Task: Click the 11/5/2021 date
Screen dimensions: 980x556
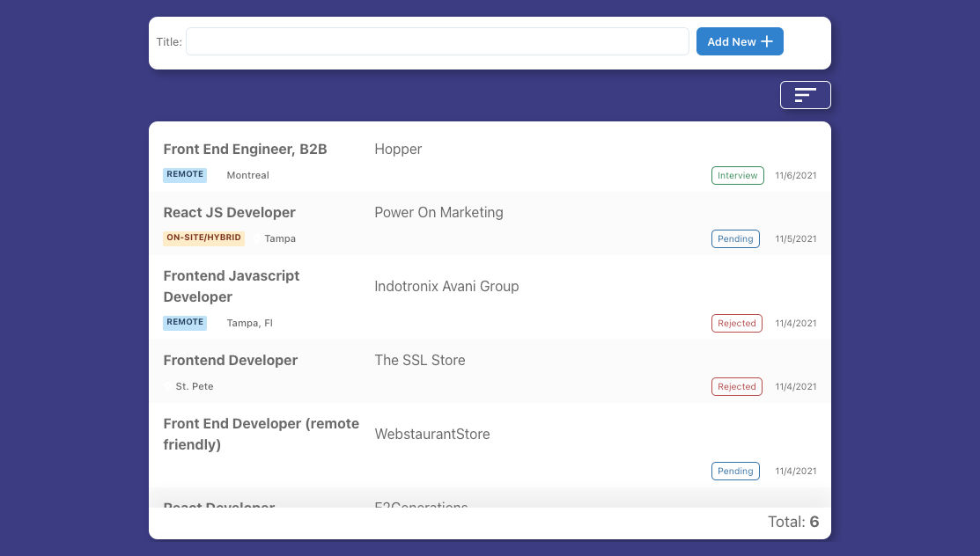Action: [796, 238]
